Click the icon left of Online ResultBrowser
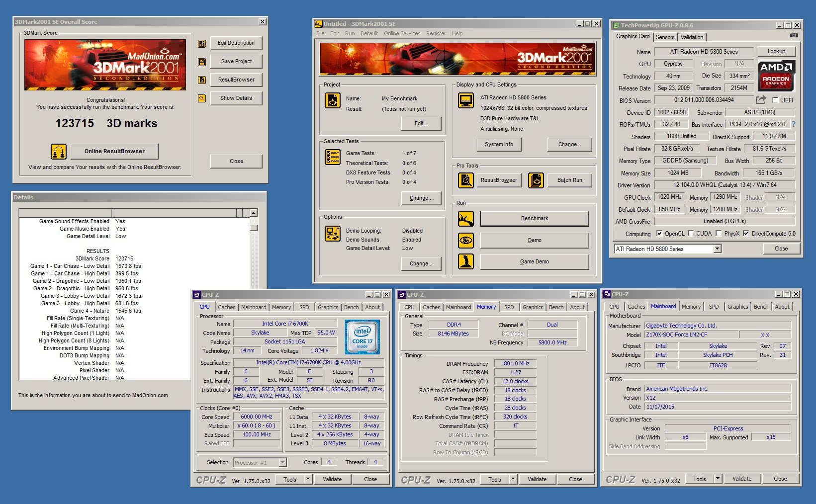Image resolution: width=816 pixels, height=504 pixels. click(x=59, y=152)
